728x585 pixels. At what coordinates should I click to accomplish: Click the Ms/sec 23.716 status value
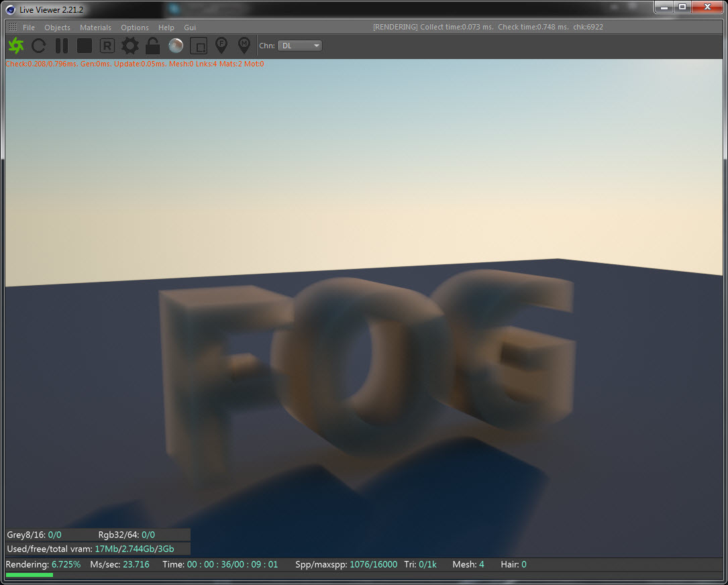[120, 565]
